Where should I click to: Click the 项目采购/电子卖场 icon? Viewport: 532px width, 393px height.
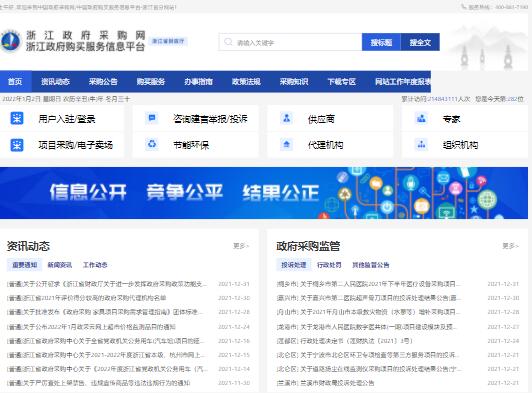17,145
